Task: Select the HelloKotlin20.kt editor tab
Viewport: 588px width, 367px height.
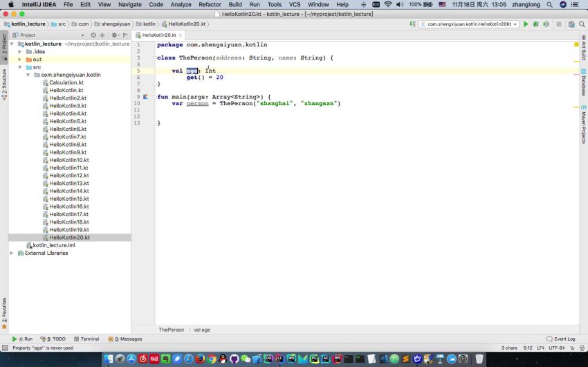Action: pyautogui.click(x=159, y=35)
